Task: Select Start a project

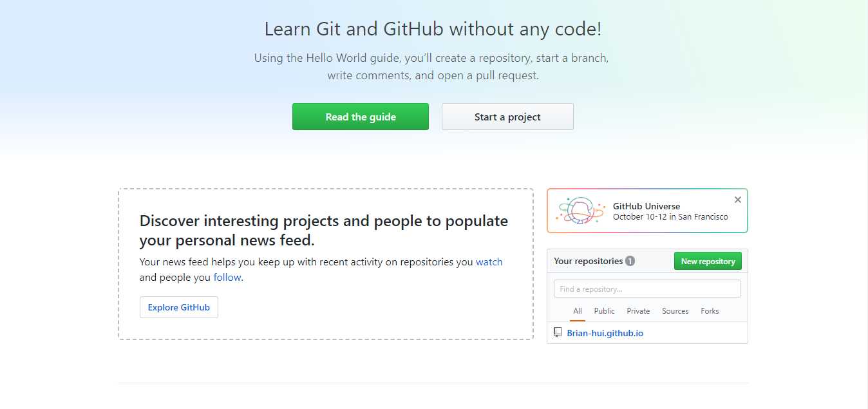Action: pos(507,117)
